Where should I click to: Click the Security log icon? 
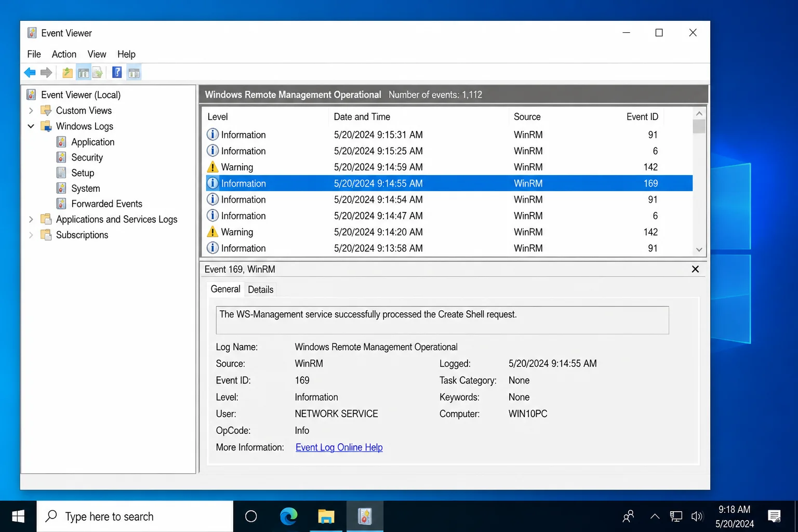[61, 157]
